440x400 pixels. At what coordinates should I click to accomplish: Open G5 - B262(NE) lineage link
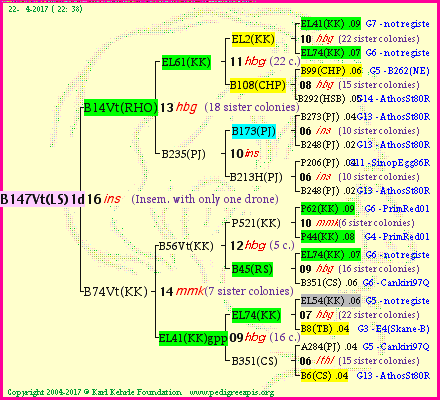[x=399, y=71]
